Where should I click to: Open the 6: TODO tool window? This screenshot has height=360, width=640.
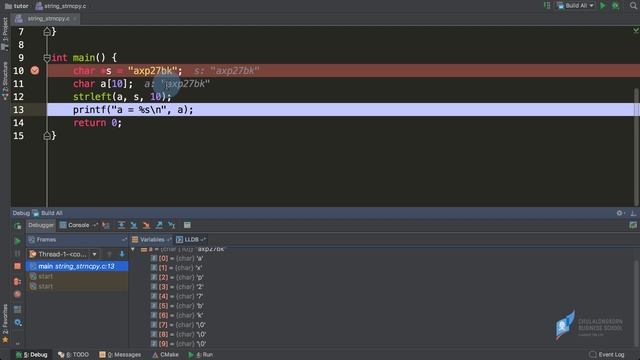click(x=73, y=355)
